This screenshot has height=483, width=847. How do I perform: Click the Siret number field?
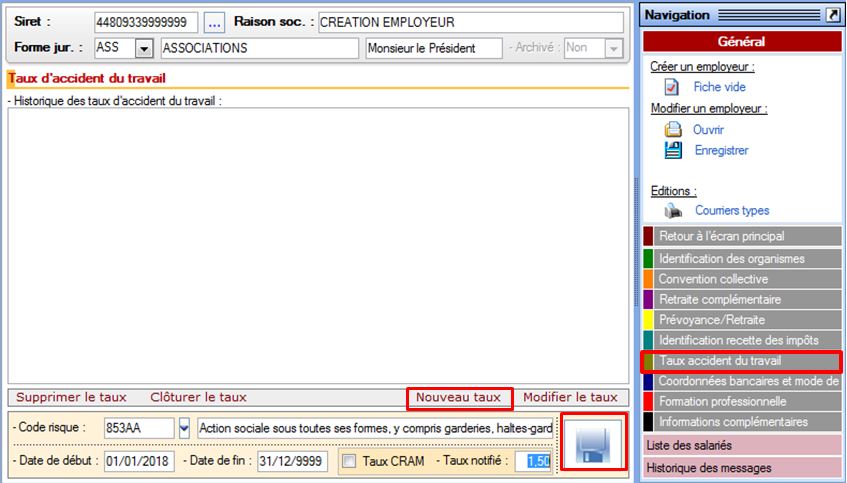(146, 23)
